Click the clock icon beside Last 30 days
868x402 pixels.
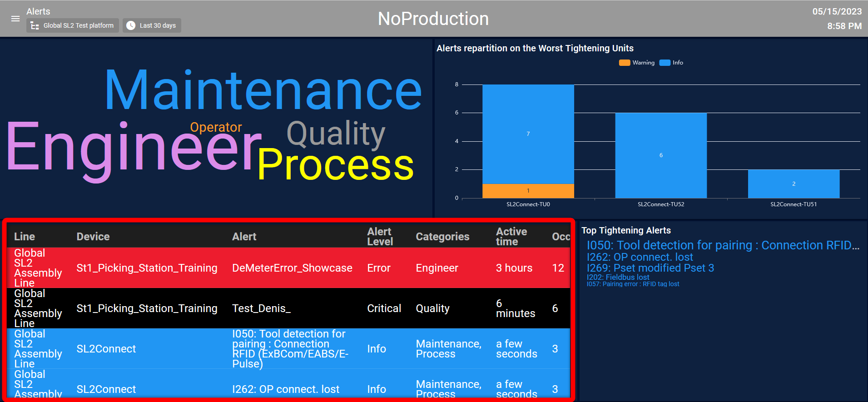[x=131, y=25]
